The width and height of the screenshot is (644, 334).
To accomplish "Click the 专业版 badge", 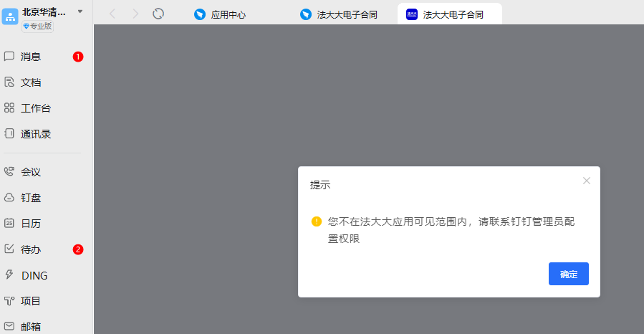I will click(x=37, y=27).
